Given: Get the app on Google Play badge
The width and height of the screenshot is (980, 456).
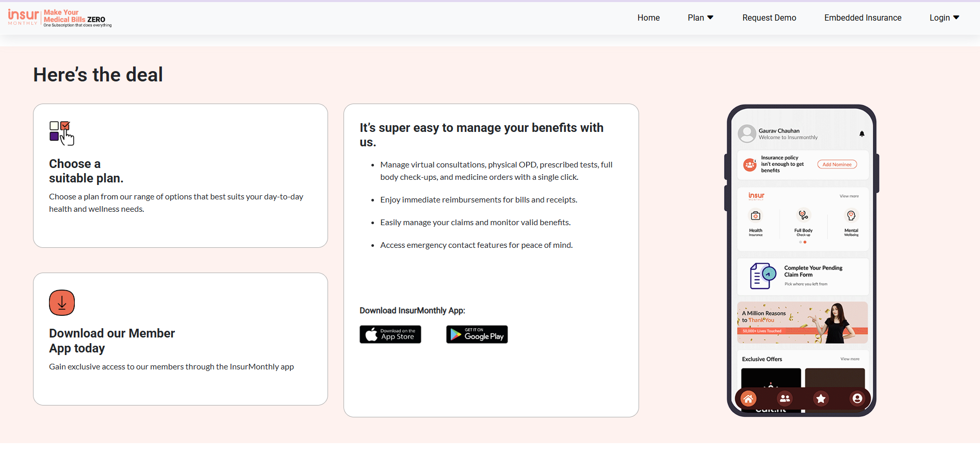Looking at the screenshot, I should tap(477, 334).
